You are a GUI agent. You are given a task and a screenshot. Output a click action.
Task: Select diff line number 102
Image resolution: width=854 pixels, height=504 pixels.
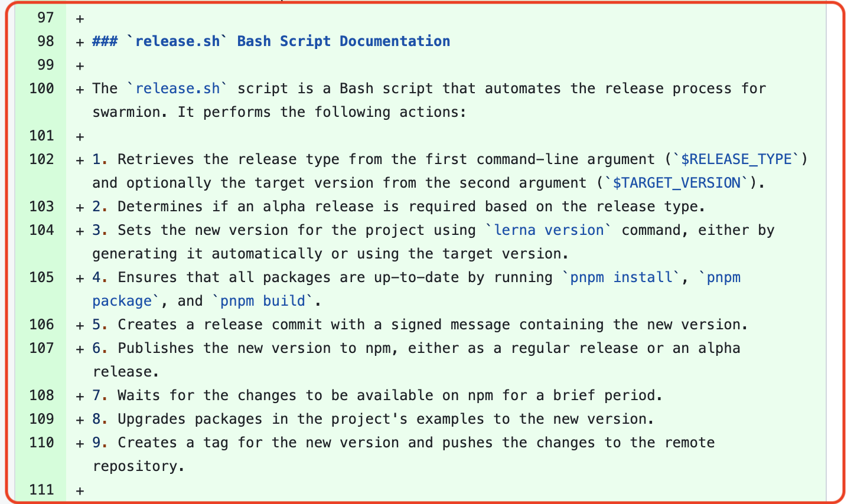point(41,159)
